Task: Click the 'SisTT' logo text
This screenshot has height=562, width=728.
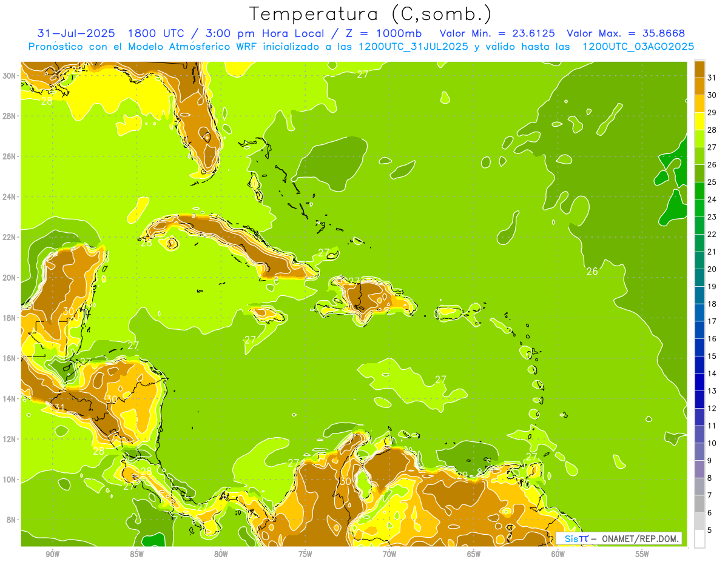Action: click(576, 538)
